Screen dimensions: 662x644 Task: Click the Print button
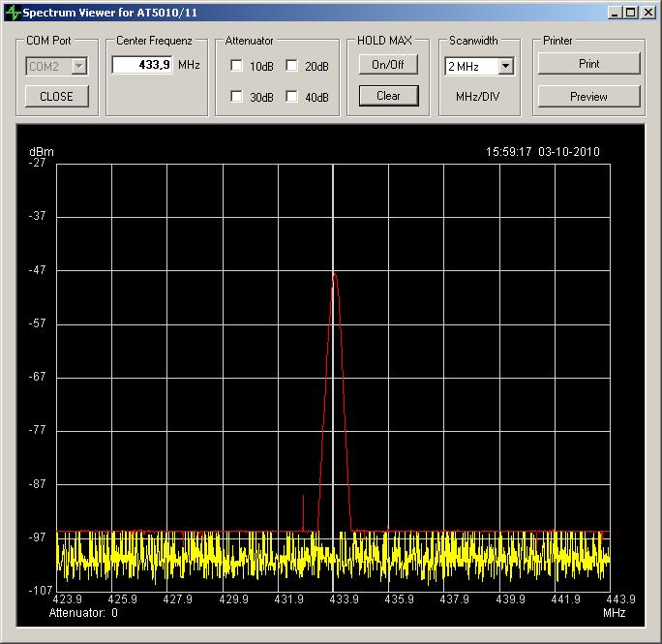(x=589, y=64)
